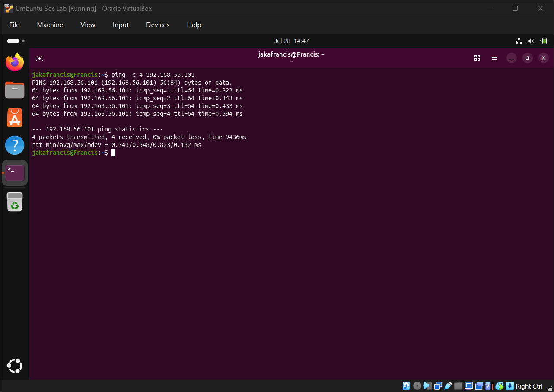Click the VirtualBox app icon in title bar
This screenshot has height=392, width=554.
coord(9,8)
